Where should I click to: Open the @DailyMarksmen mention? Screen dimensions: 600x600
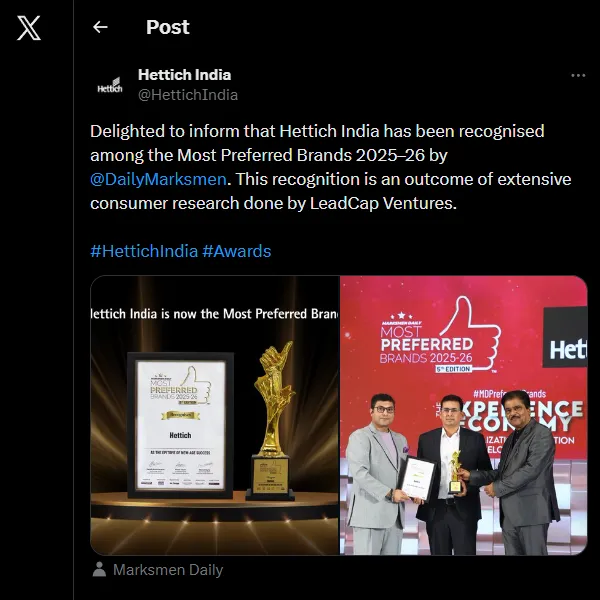click(x=158, y=179)
